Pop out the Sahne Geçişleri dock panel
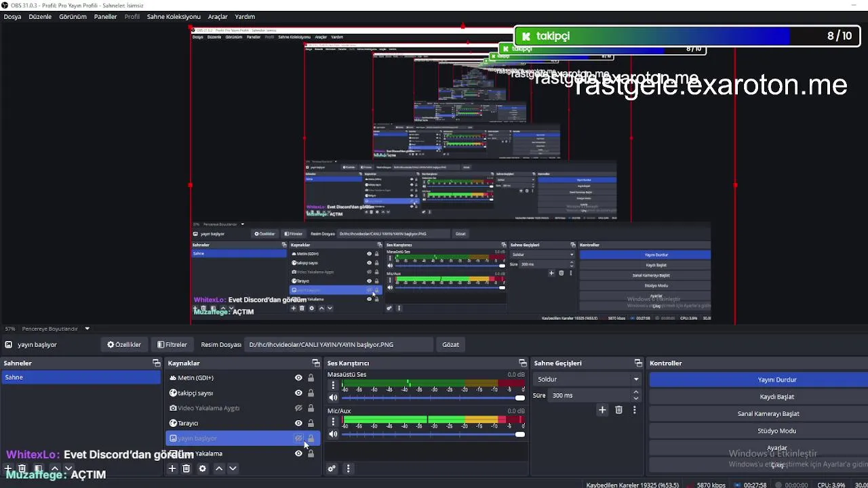The image size is (868, 488). pos(638,363)
